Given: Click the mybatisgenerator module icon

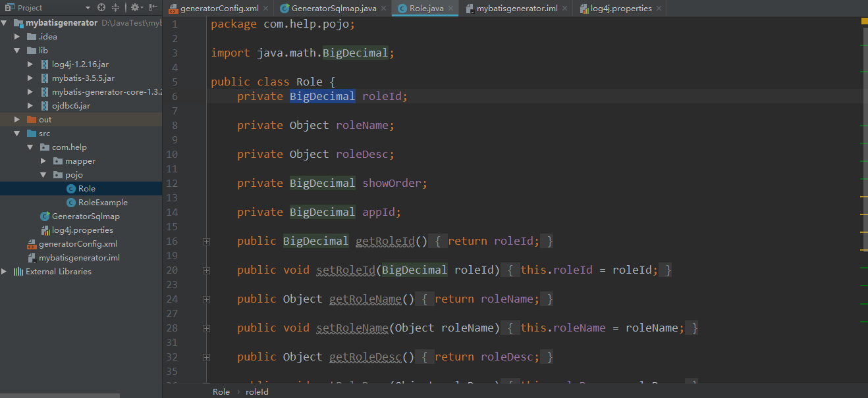Looking at the screenshot, I should [x=18, y=23].
